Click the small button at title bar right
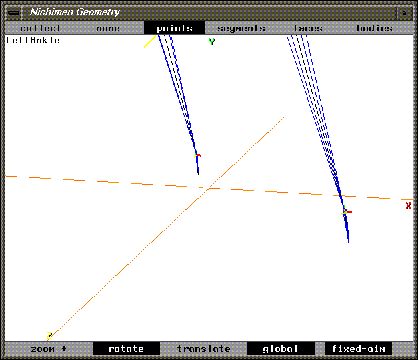Viewport: 418px width, 360px height. 404,13
